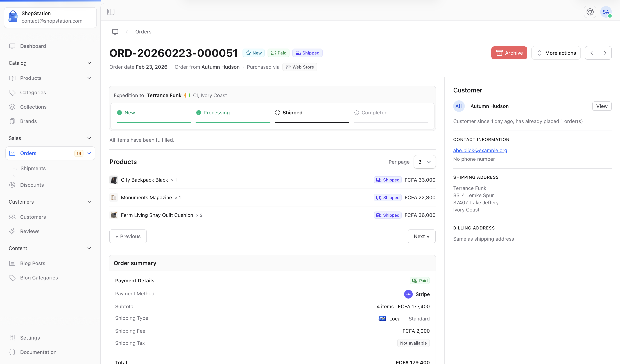Expand the Products section in the sidebar
This screenshot has width=620, height=364.
89,78
